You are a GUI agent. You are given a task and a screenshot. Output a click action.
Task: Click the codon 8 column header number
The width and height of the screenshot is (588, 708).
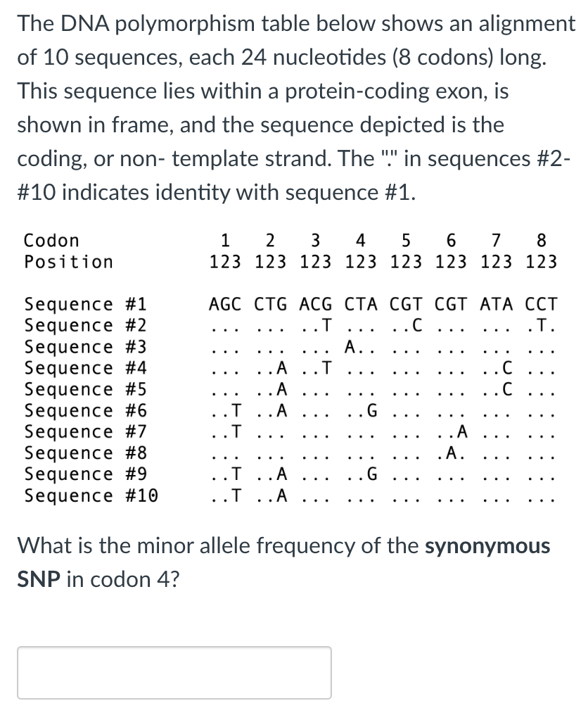click(540, 240)
